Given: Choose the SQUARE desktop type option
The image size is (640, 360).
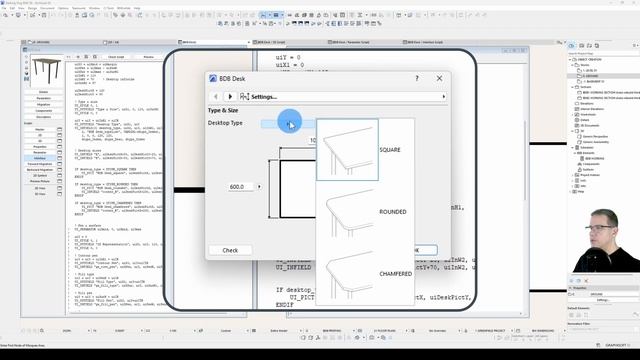Looking at the screenshot, I should 365,150.
